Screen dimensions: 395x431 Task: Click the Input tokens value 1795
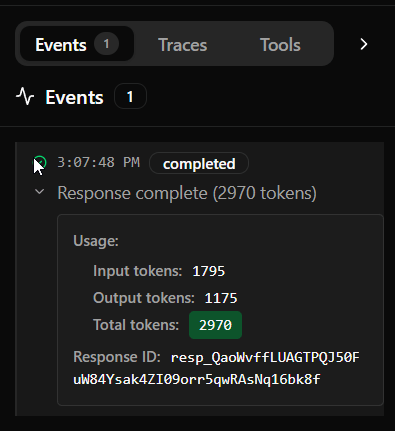point(209,271)
